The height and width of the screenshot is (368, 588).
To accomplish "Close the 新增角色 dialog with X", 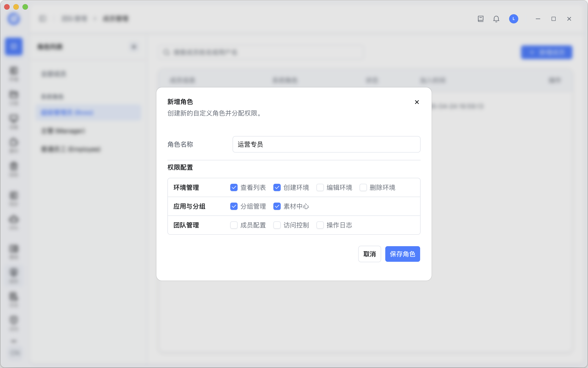I will click(x=417, y=102).
